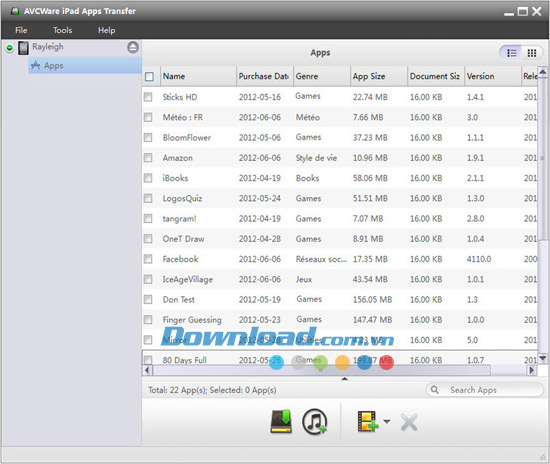550x464 pixels.
Task: Click the horizontal scrollbar left arrow
Action: tap(147, 370)
